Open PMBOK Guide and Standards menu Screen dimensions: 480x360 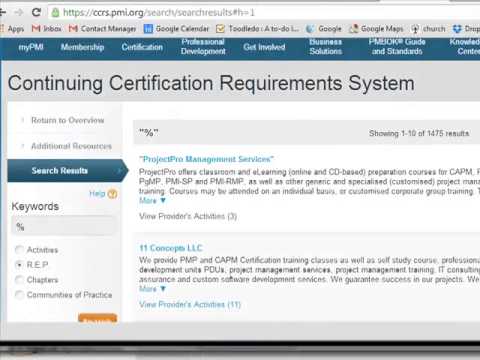[397, 47]
